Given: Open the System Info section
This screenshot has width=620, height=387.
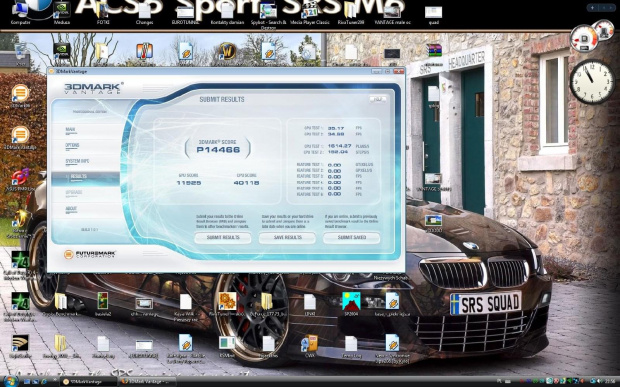Looking at the screenshot, I should [77, 161].
